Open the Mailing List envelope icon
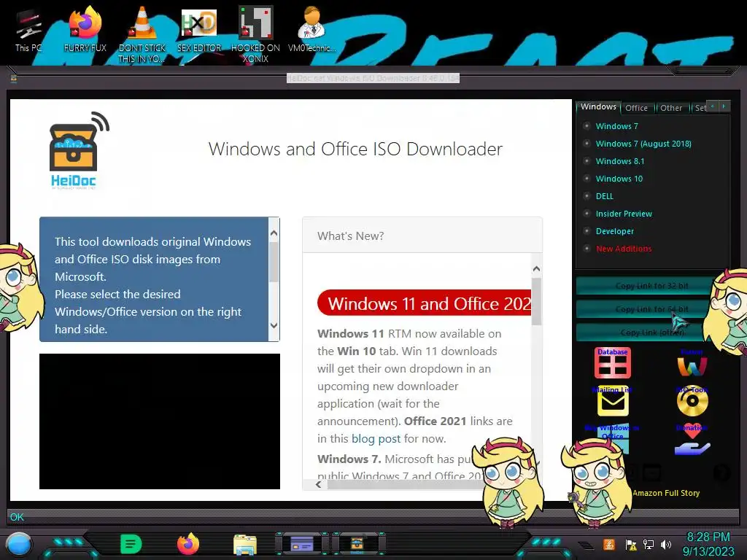The width and height of the screenshot is (747, 560). [613, 401]
